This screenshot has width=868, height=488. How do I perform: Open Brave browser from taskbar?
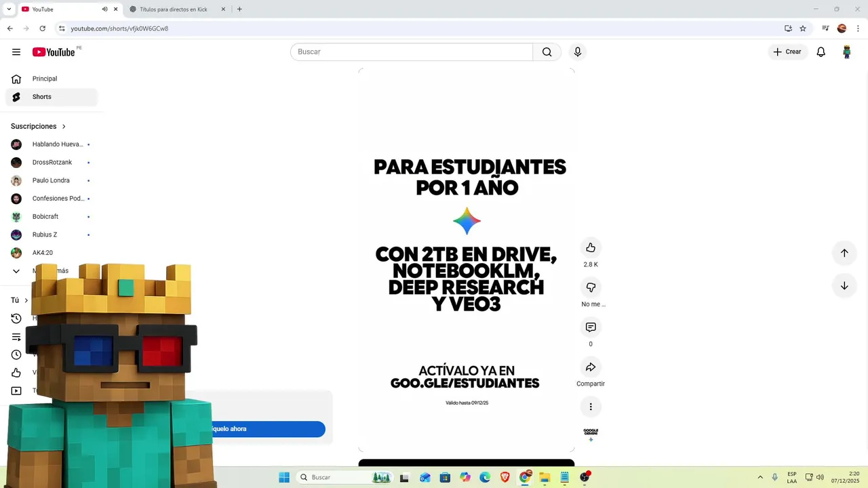coord(505,478)
